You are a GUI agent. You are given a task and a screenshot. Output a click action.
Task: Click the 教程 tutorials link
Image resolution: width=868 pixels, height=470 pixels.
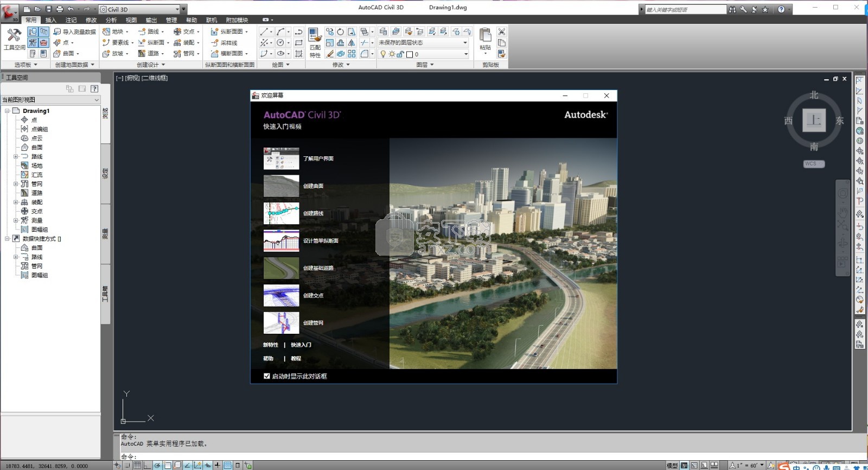[x=296, y=359]
